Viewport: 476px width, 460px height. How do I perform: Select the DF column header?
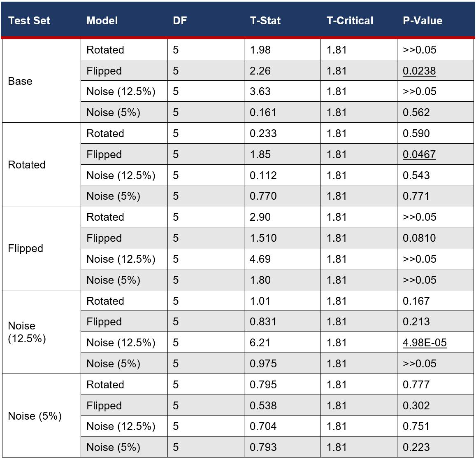tap(180, 20)
